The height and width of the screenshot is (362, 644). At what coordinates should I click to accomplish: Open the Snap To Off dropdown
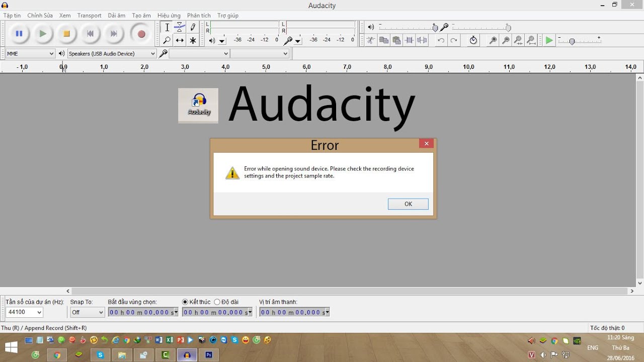pyautogui.click(x=87, y=312)
